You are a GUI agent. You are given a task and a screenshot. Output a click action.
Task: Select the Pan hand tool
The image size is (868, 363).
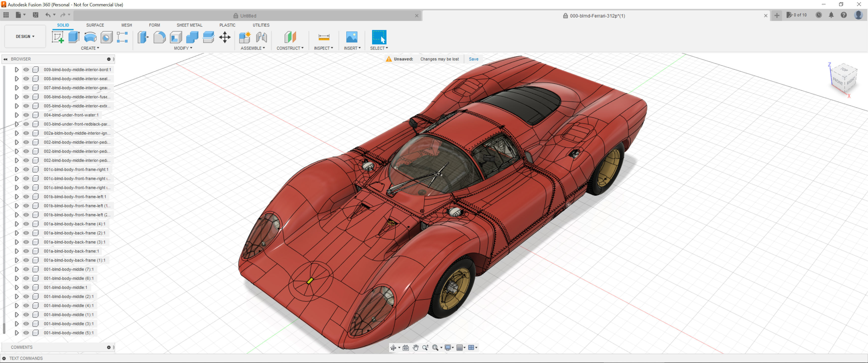(x=416, y=348)
